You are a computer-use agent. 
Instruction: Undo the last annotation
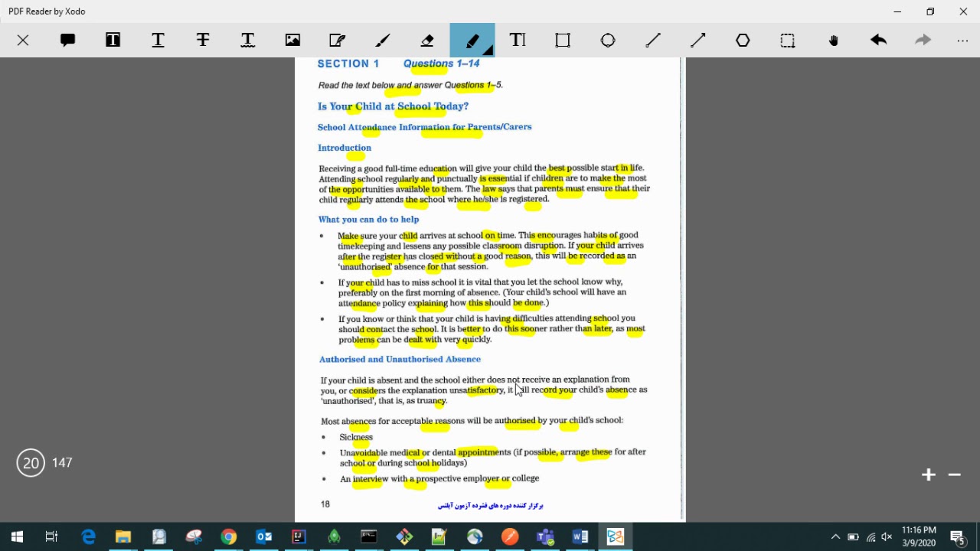[x=878, y=41]
